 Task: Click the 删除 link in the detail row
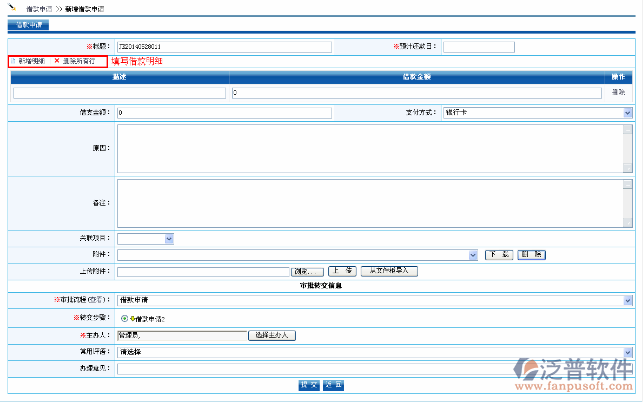619,93
